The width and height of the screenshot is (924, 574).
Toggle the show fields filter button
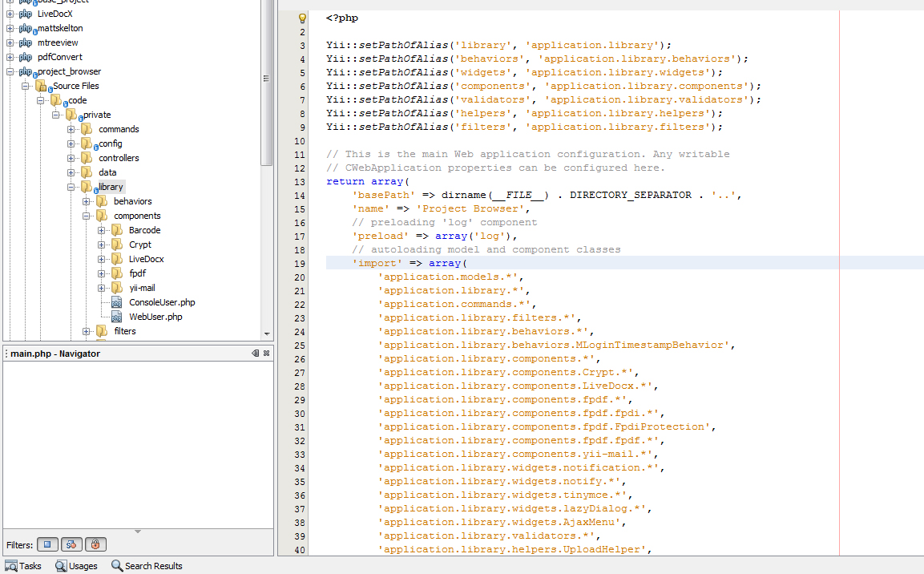47,545
